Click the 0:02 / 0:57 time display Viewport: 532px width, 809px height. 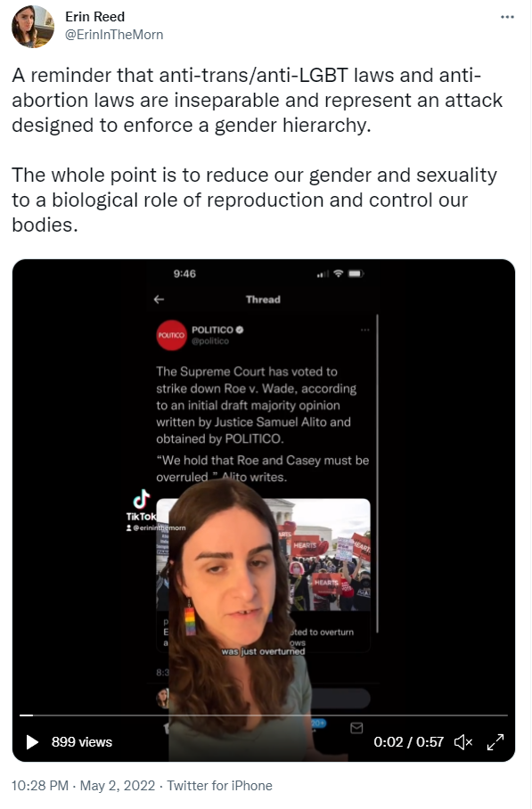[x=409, y=742]
